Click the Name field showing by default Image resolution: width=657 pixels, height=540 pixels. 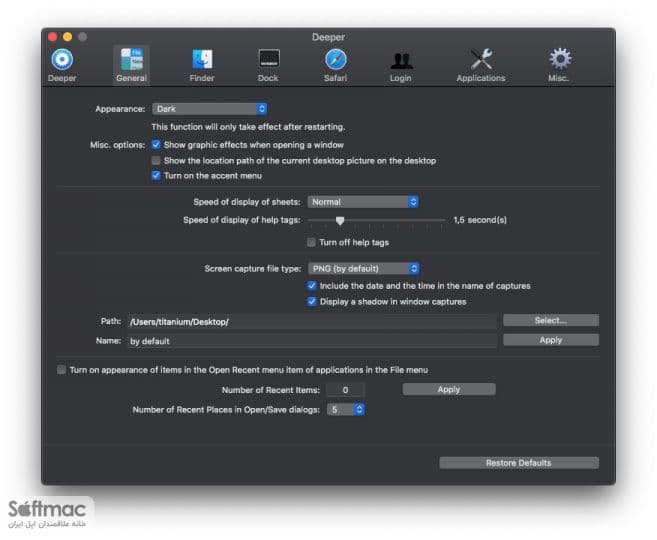312,341
